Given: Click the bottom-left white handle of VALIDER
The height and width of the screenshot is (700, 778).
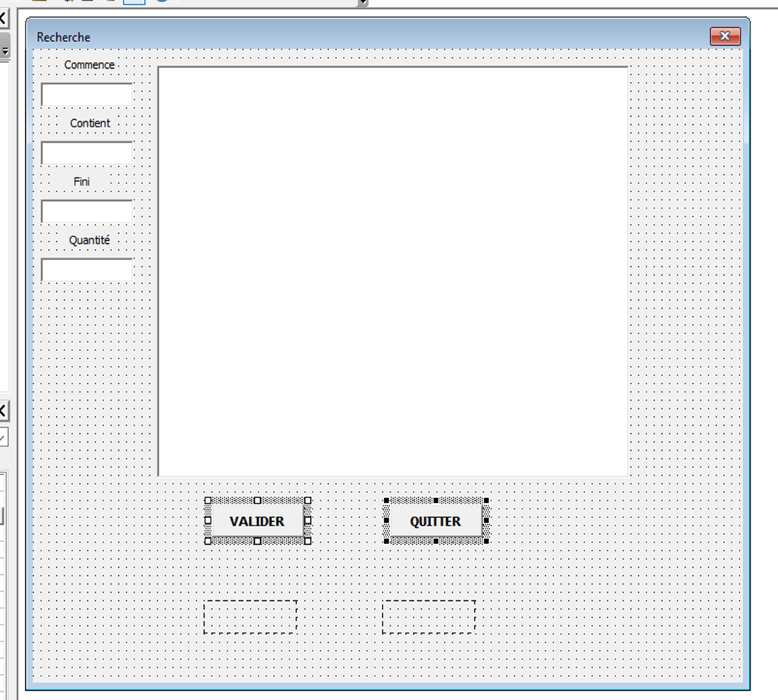Looking at the screenshot, I should pyautogui.click(x=208, y=541).
